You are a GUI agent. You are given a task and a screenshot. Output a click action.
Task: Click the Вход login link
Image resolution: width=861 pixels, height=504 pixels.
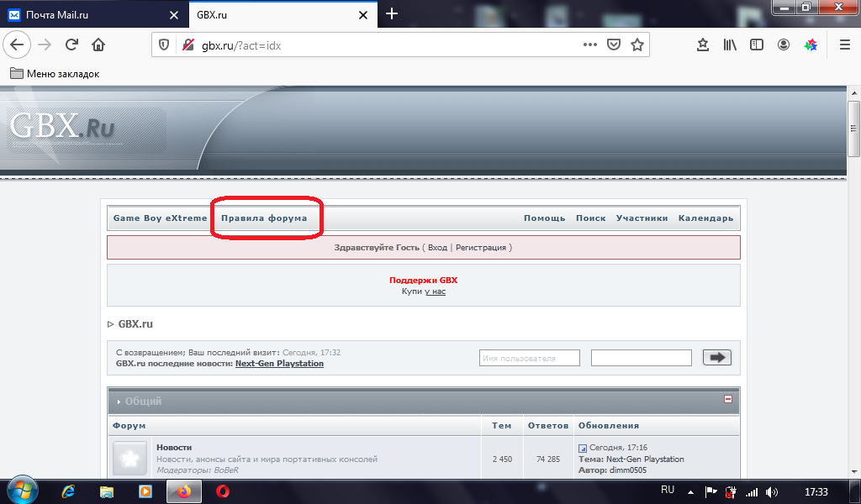click(437, 247)
